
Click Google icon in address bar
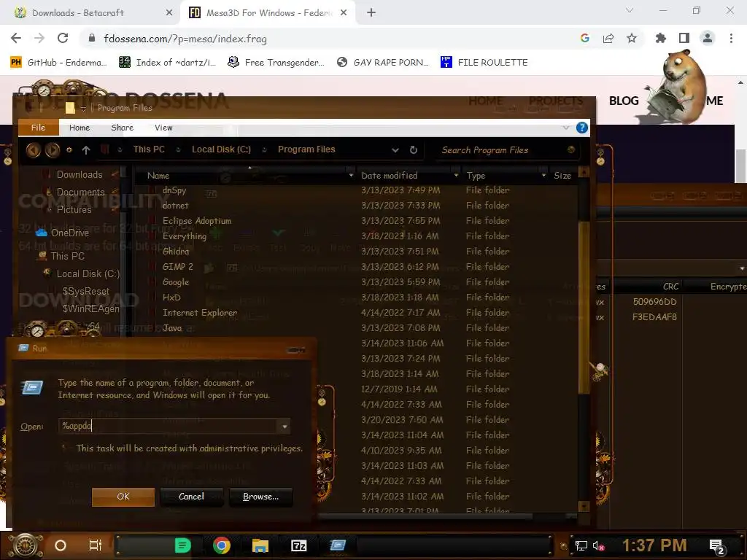point(584,39)
